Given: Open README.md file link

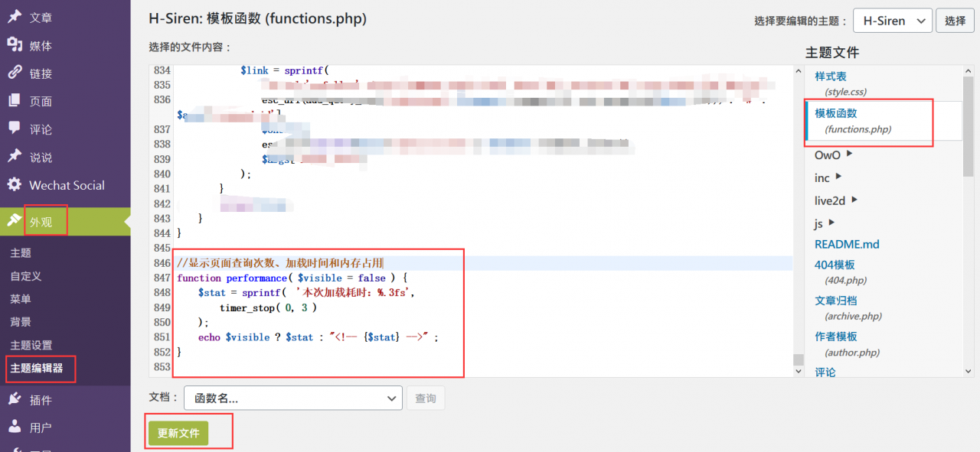Looking at the screenshot, I should (x=847, y=244).
